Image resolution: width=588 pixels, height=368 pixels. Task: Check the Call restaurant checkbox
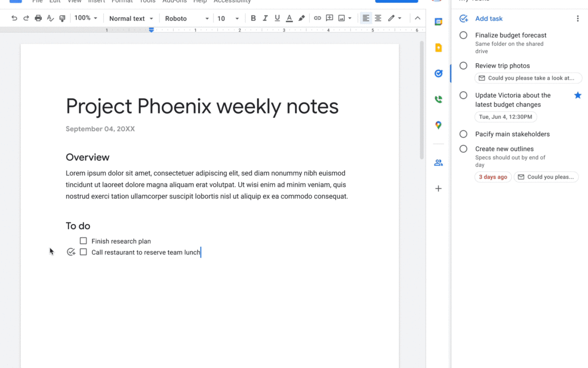tap(83, 252)
